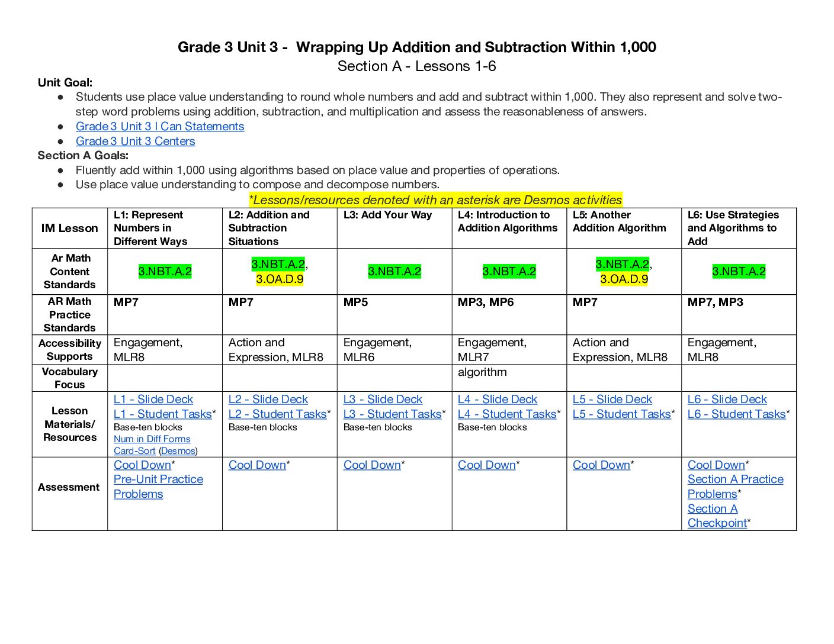
Task: Open L1 - Student Tasks link
Action: click(x=163, y=414)
